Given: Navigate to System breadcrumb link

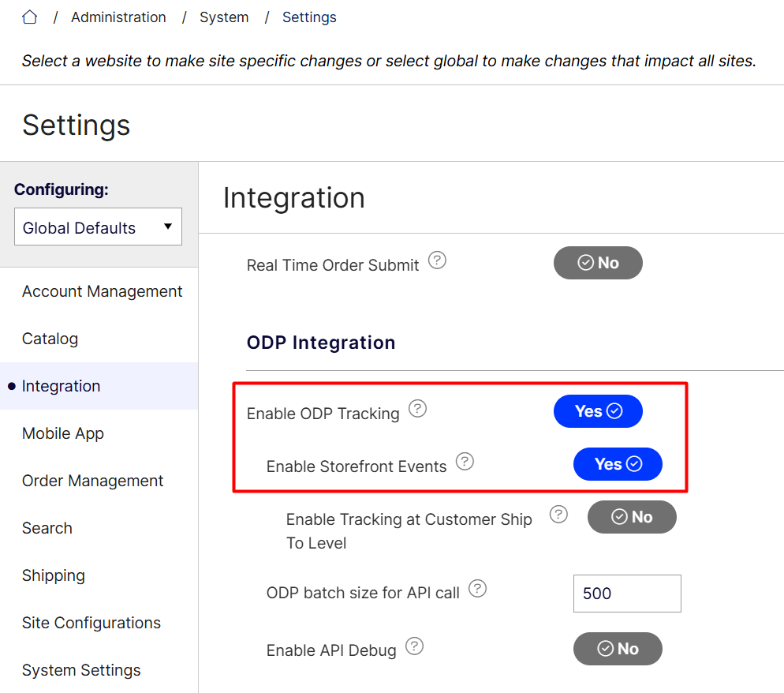Looking at the screenshot, I should coord(224,17).
